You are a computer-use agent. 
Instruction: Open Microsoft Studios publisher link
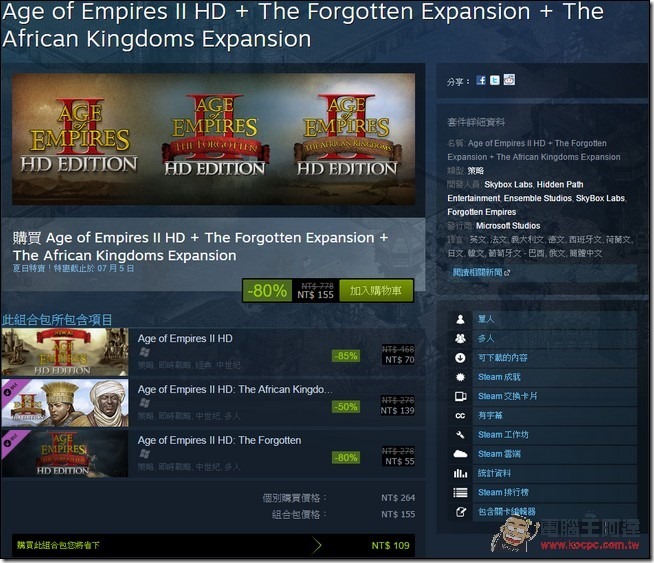coord(508,226)
